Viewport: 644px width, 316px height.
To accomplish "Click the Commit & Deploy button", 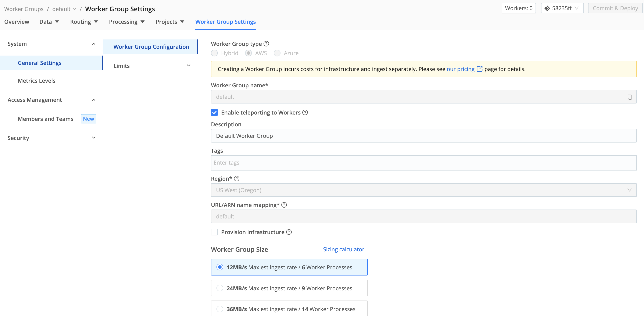I will pos(615,8).
